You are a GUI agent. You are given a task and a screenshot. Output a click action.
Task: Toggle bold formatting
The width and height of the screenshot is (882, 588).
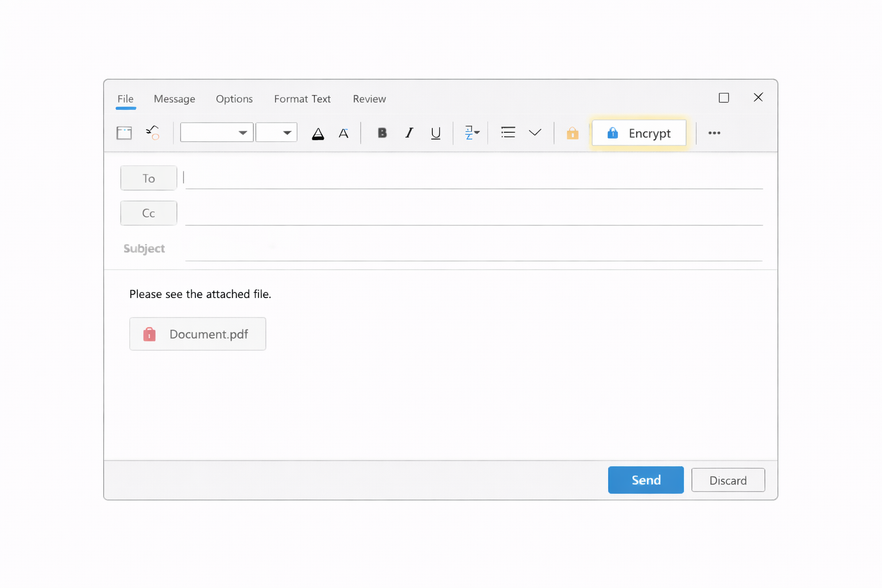[382, 133]
